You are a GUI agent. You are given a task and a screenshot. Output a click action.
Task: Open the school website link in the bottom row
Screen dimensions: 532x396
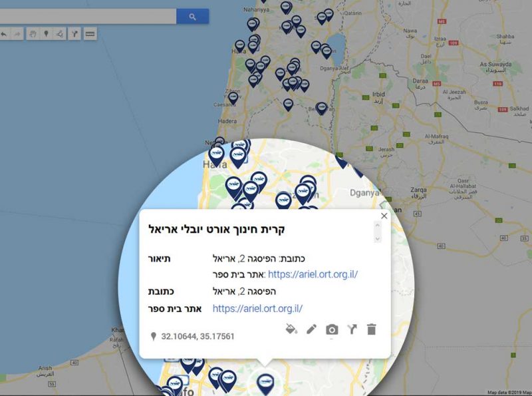point(257,308)
